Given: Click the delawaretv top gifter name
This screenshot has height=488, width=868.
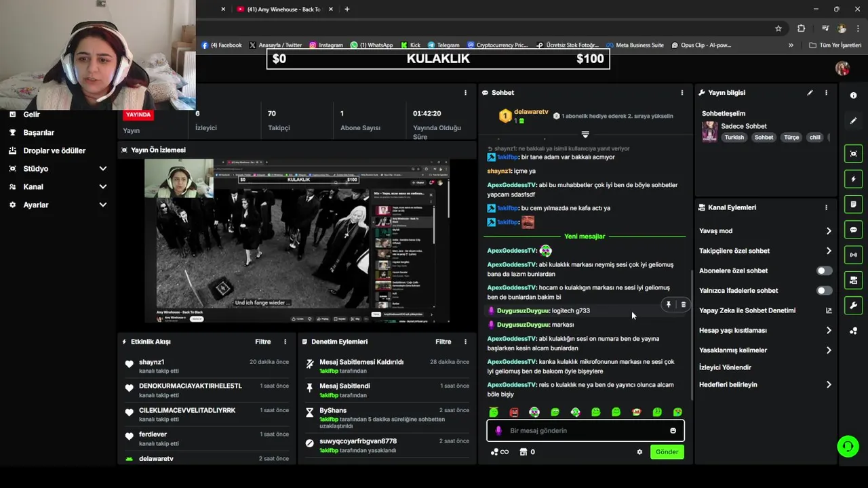Looking at the screenshot, I should coord(531,112).
